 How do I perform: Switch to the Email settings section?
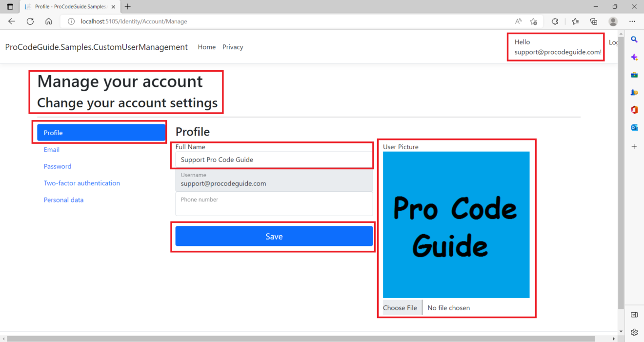[51, 149]
